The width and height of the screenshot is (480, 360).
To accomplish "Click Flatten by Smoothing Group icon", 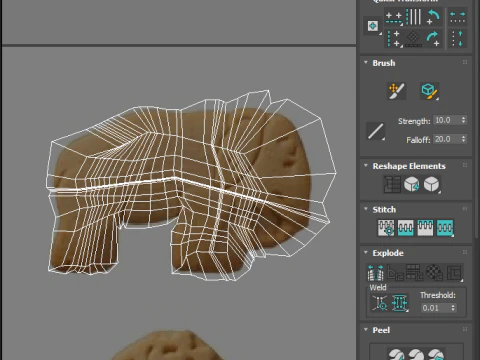I will pos(415,273).
